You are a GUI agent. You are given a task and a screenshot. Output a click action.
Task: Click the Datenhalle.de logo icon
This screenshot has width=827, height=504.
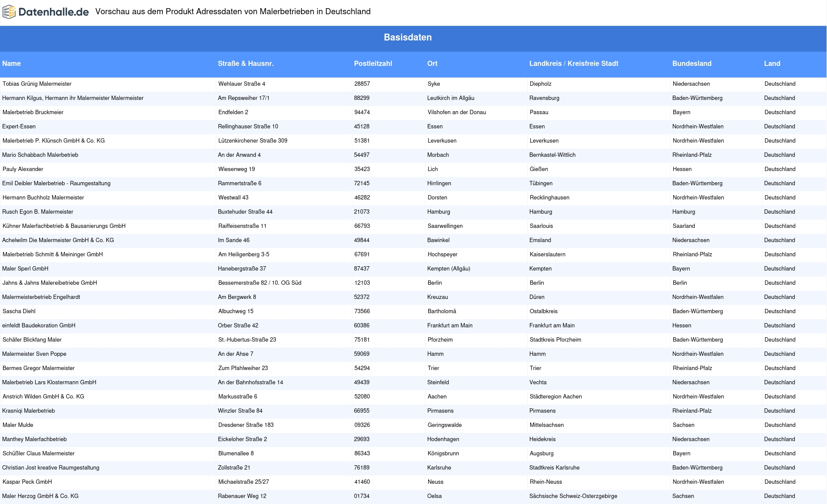click(x=9, y=12)
